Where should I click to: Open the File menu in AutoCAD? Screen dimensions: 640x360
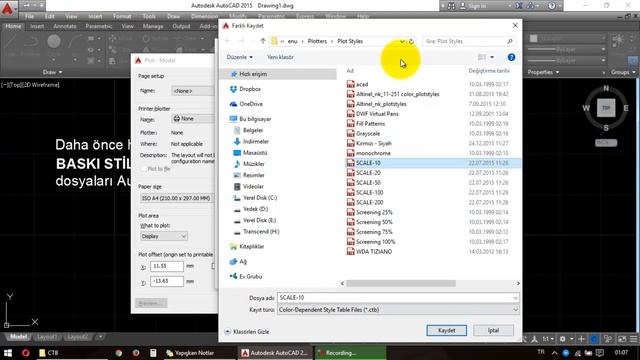pos(29,16)
